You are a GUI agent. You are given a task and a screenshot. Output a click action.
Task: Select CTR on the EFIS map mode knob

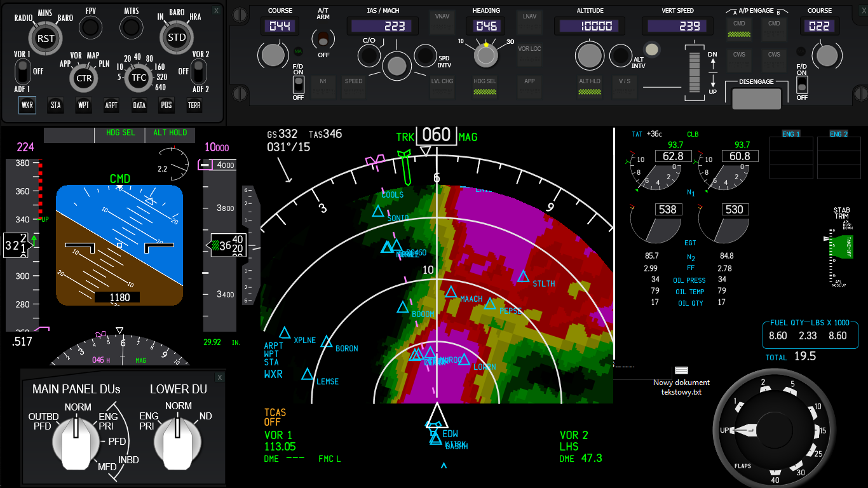pyautogui.click(x=83, y=77)
